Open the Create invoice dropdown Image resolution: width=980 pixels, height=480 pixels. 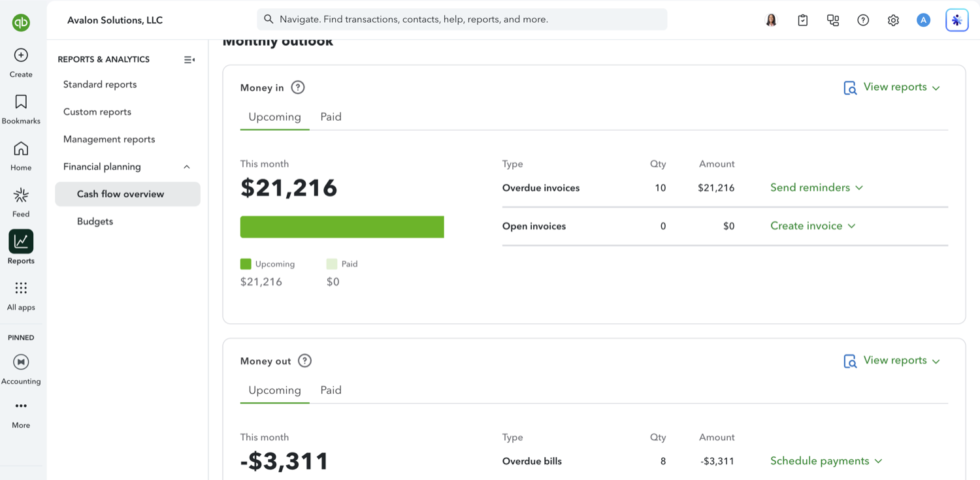[x=813, y=226]
